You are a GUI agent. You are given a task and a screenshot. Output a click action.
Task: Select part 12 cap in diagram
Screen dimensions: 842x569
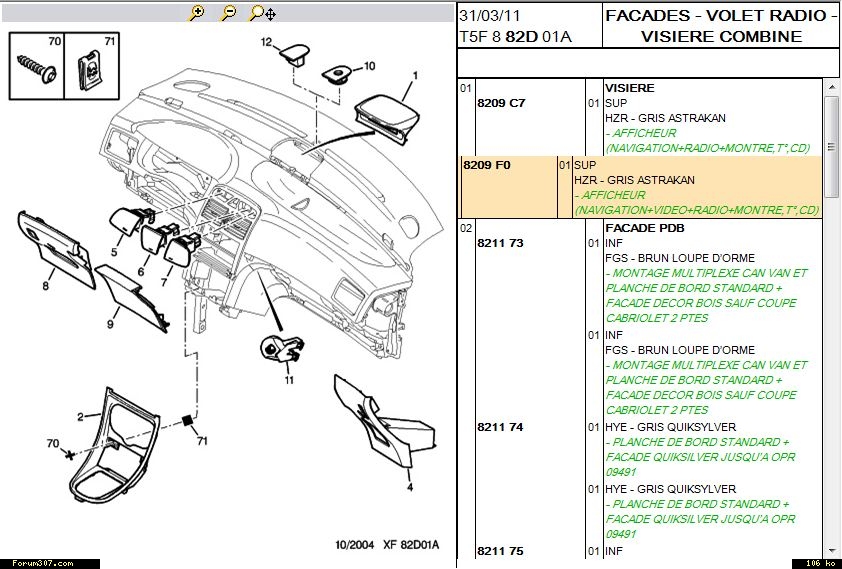click(293, 51)
